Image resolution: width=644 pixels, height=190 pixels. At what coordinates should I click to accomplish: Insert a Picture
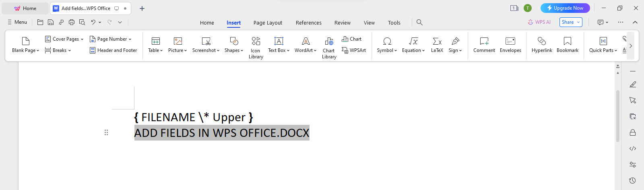[x=178, y=45]
